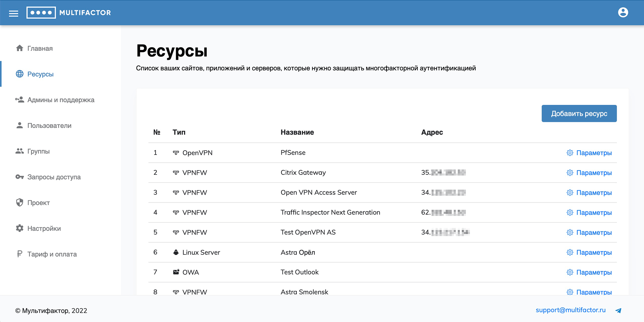Open Тариф и оплата page

click(52, 254)
